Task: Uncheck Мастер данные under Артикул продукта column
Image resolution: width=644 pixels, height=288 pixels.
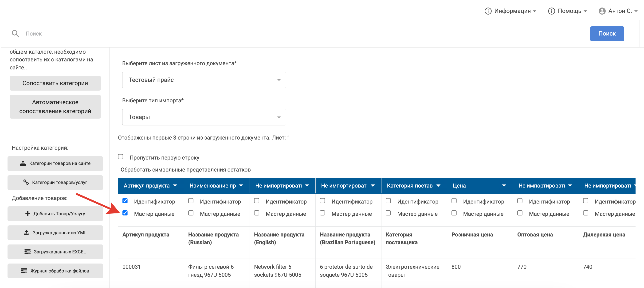Action: (x=125, y=213)
